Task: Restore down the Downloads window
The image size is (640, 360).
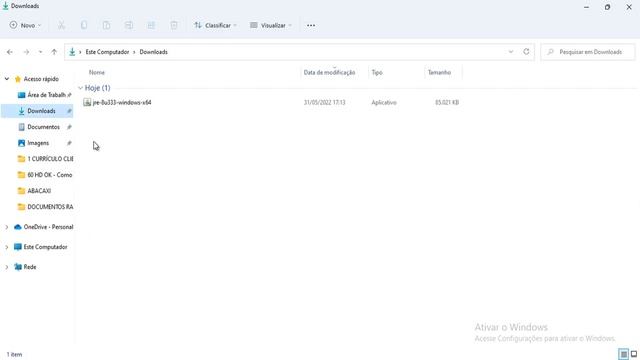Action: click(x=607, y=7)
